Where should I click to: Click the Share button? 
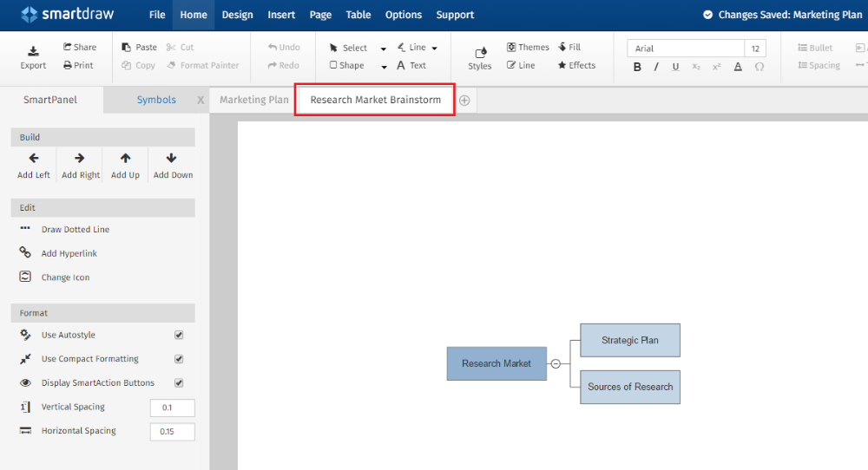[80, 47]
